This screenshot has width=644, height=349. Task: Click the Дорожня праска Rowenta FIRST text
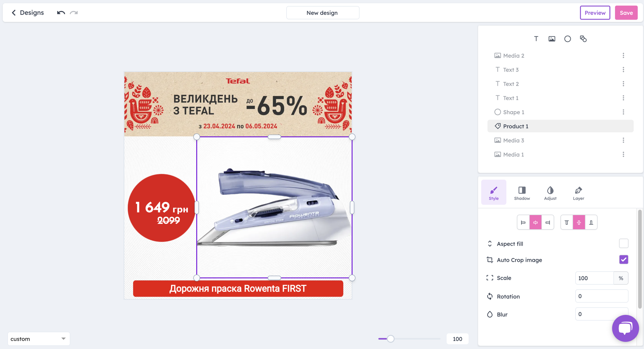(x=238, y=288)
